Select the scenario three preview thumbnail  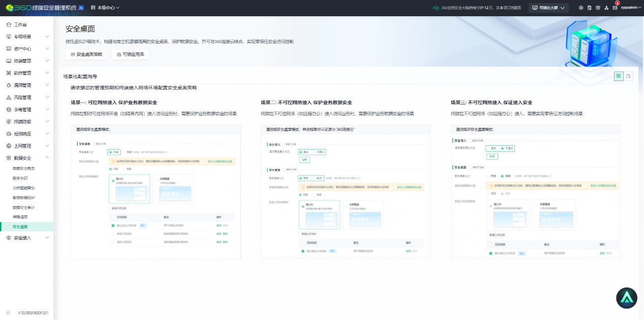(535, 192)
